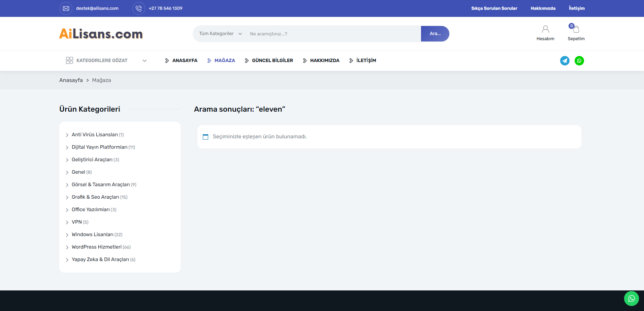This screenshot has width=644, height=311.
Task: Click chevron beside Office Yazılımları
Action: (x=67, y=210)
